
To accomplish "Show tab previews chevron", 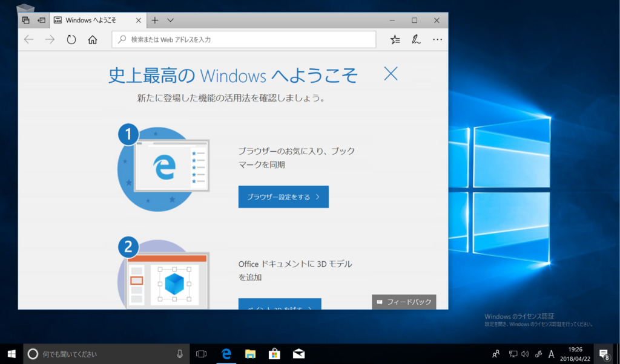I will click(170, 20).
